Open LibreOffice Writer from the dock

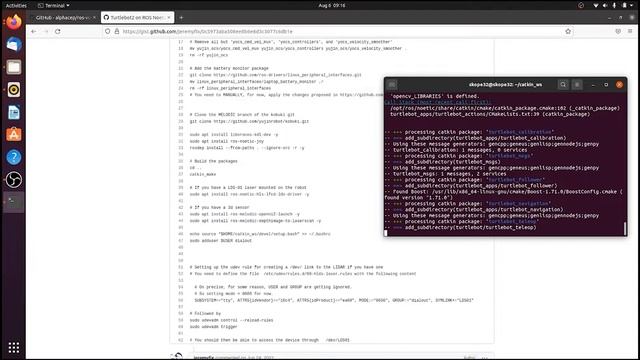point(13,112)
